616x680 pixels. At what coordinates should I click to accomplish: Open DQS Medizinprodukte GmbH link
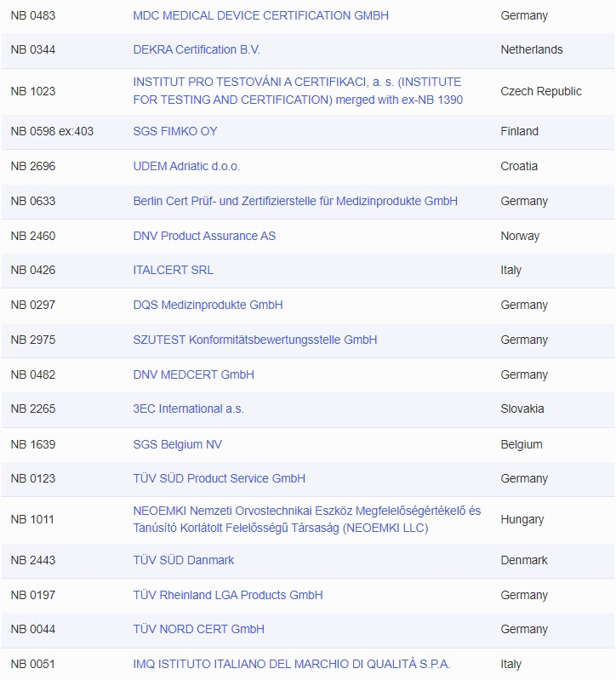point(208,305)
